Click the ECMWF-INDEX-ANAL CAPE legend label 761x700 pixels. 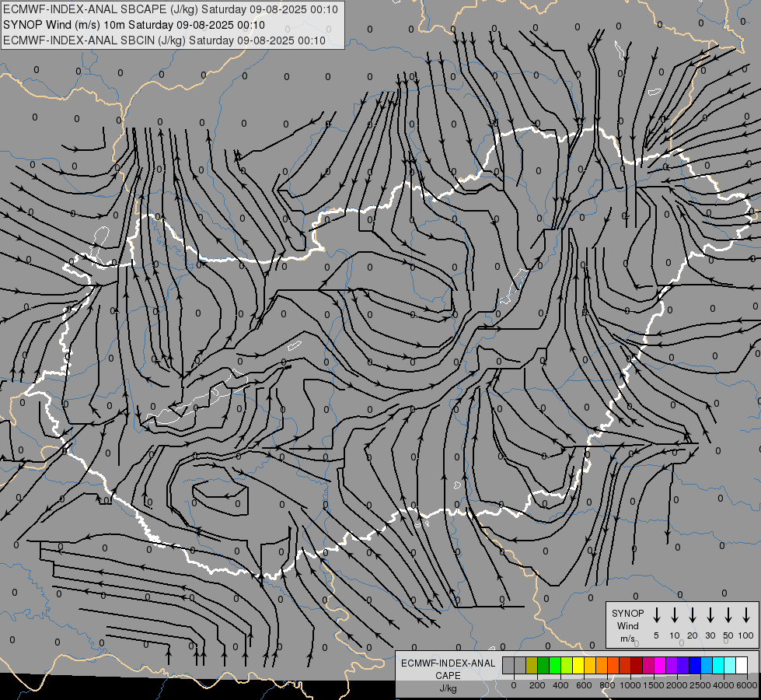coord(448,669)
